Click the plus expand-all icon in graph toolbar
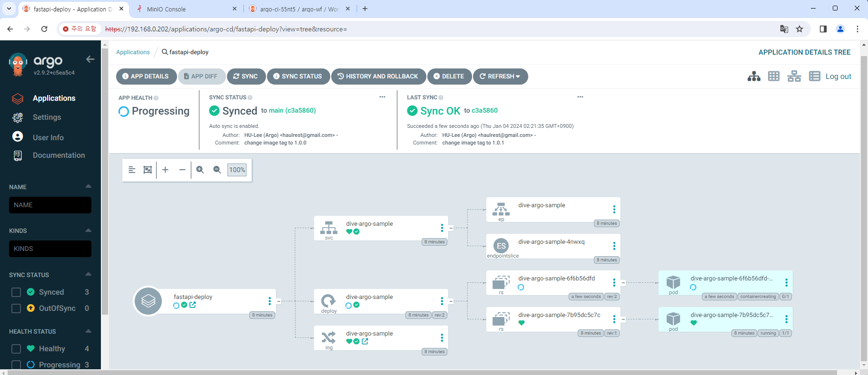The image size is (868, 375). coord(165,170)
